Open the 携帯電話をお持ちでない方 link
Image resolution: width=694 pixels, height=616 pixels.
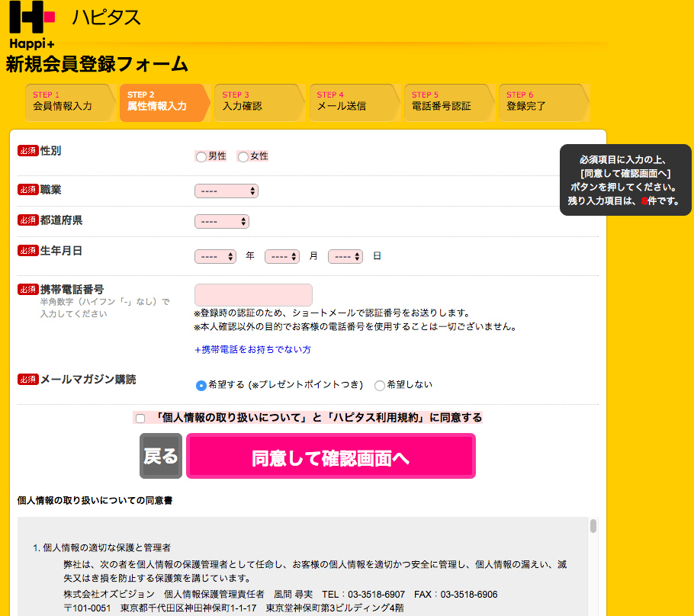pos(252,350)
